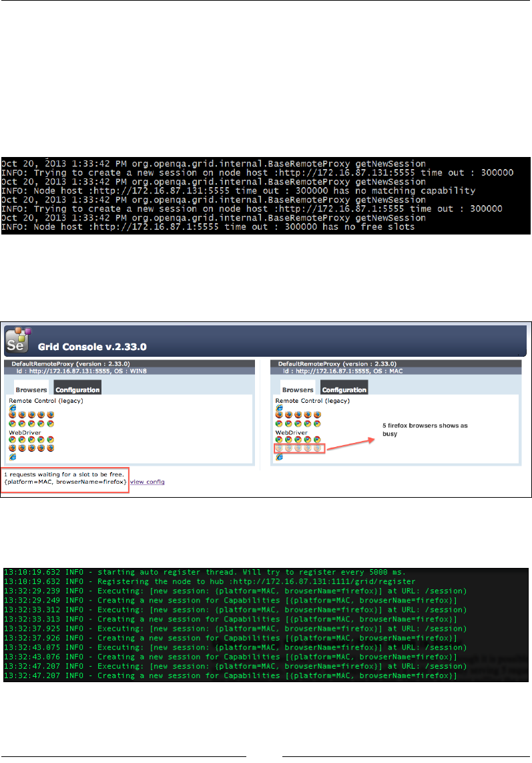The width and height of the screenshot is (532, 763).
Task: Select last Firefox icon under WIN8 Remote Control
Action: point(51,415)
